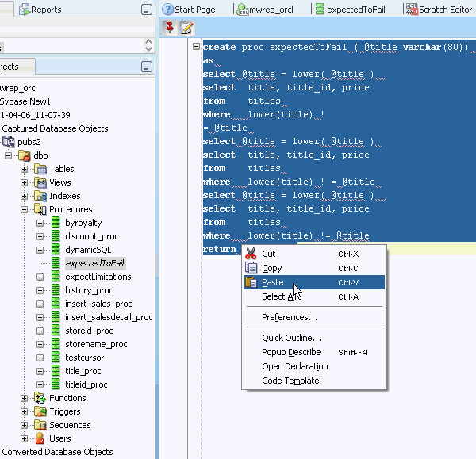The image size is (476, 459).
Task: Click the Functions folder icon
Action: coord(40,398)
